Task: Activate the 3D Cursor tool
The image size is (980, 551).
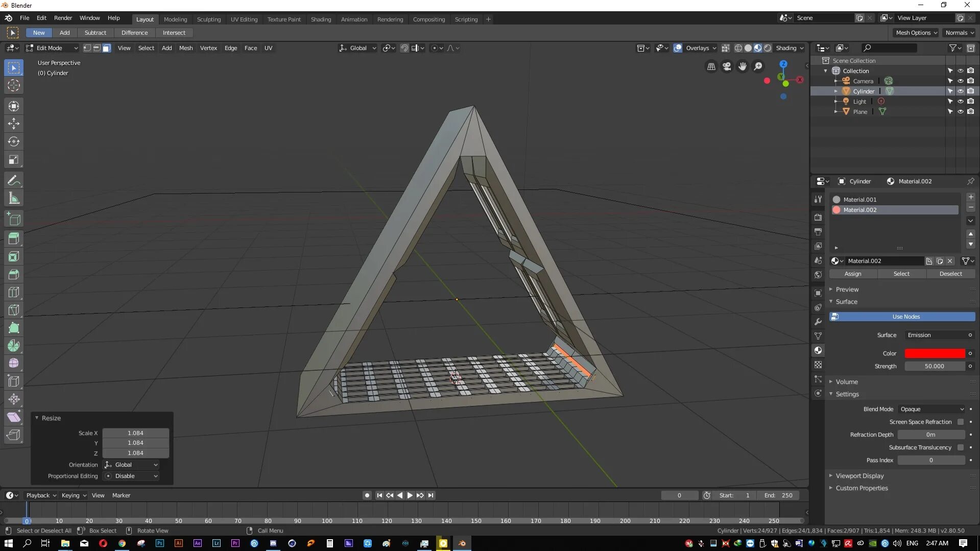Action: (x=14, y=86)
